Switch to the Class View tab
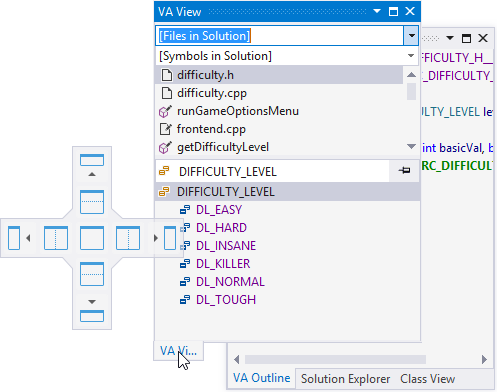The height and width of the screenshot is (392, 497). [427, 379]
